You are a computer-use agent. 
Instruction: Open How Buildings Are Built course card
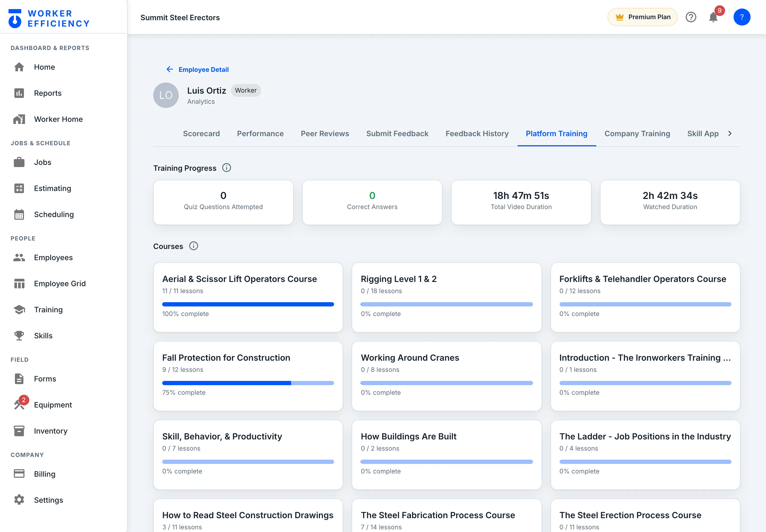(x=447, y=455)
